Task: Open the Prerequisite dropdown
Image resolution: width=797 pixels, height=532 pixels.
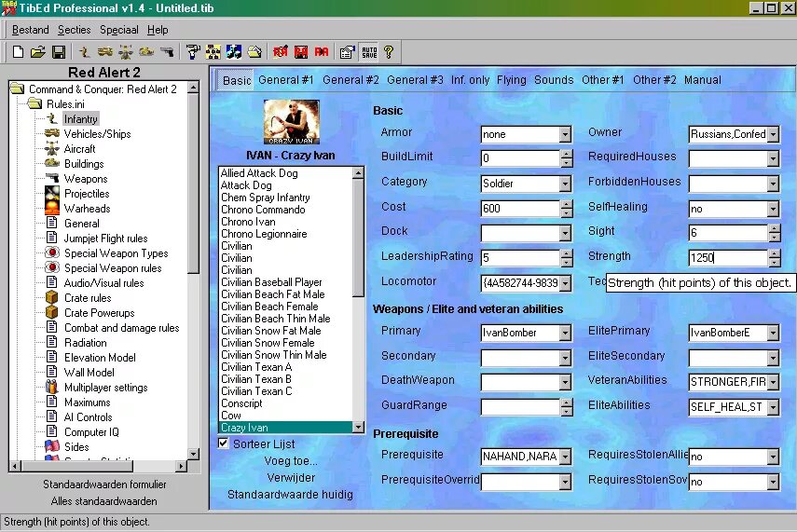Action: 565,457
